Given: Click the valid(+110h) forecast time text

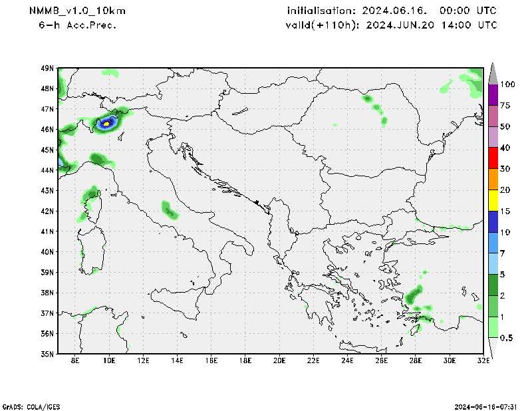Looking at the screenshot, I should tap(392, 25).
